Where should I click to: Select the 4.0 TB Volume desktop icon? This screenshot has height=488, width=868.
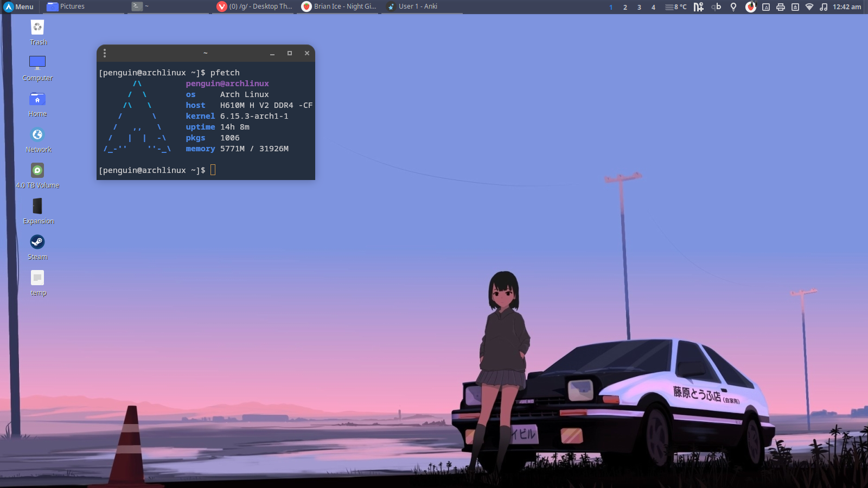[37, 176]
